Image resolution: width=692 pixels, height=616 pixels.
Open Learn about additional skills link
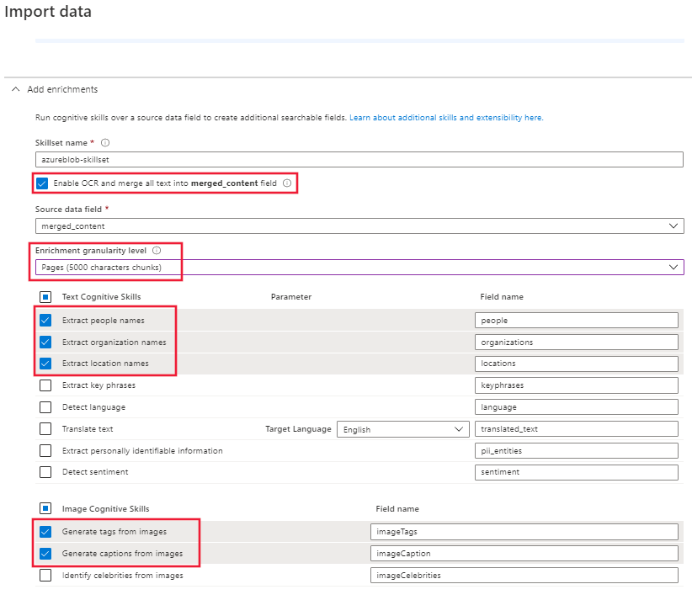(x=445, y=118)
